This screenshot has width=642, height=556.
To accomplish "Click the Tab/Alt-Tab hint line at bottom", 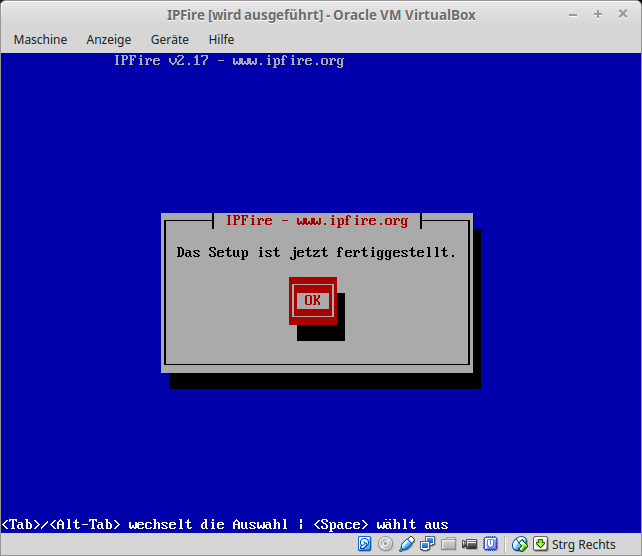I will point(225,524).
